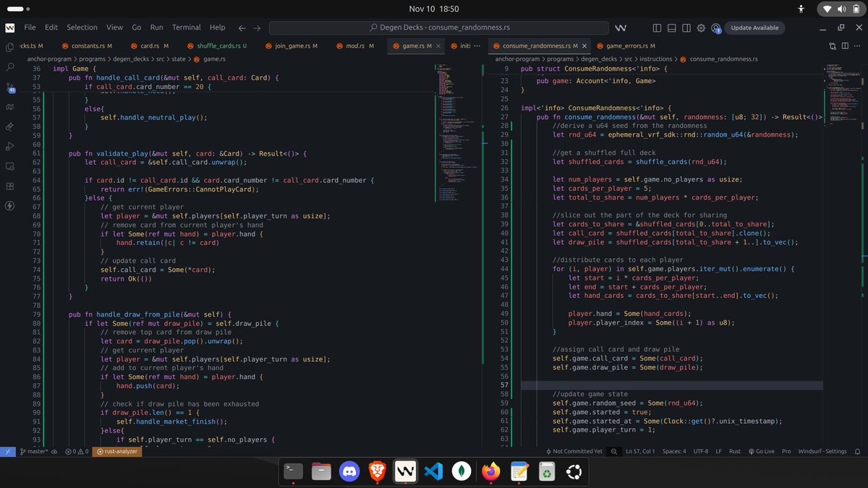868x488 pixels.
Task: Toggle the bottom panel layout button
Action: coord(671,27)
